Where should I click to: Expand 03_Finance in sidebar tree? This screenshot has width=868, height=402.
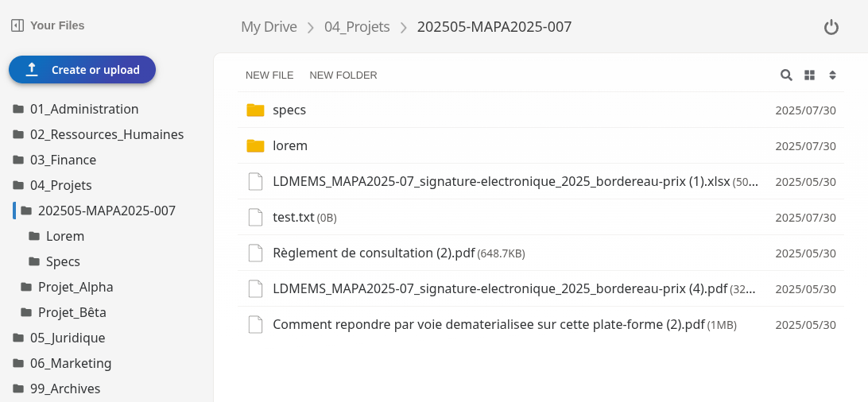pos(63,160)
